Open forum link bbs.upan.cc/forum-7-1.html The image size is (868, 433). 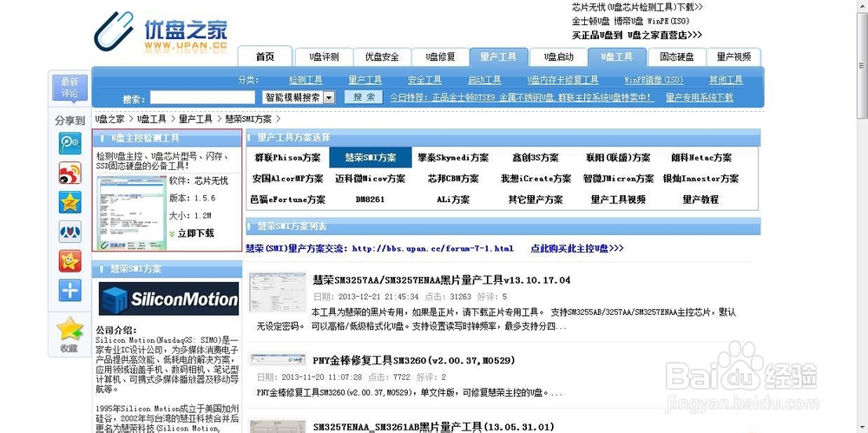(x=433, y=249)
